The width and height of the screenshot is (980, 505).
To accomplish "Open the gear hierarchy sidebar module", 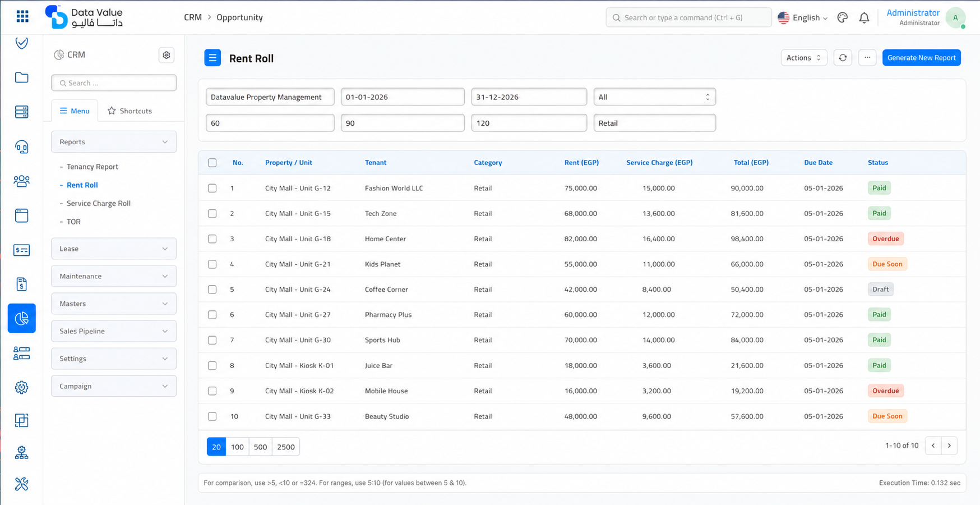I will click(x=22, y=452).
